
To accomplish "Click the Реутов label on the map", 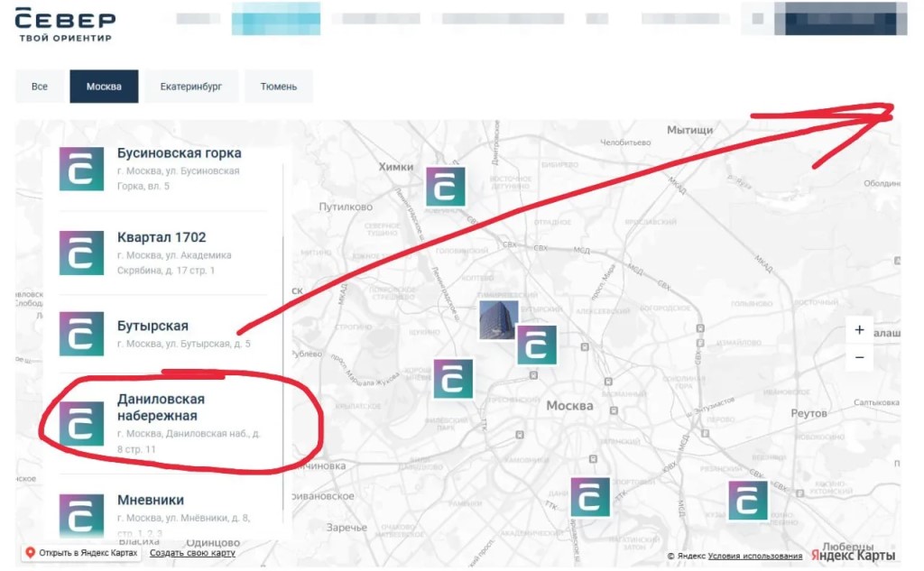I will (x=808, y=414).
